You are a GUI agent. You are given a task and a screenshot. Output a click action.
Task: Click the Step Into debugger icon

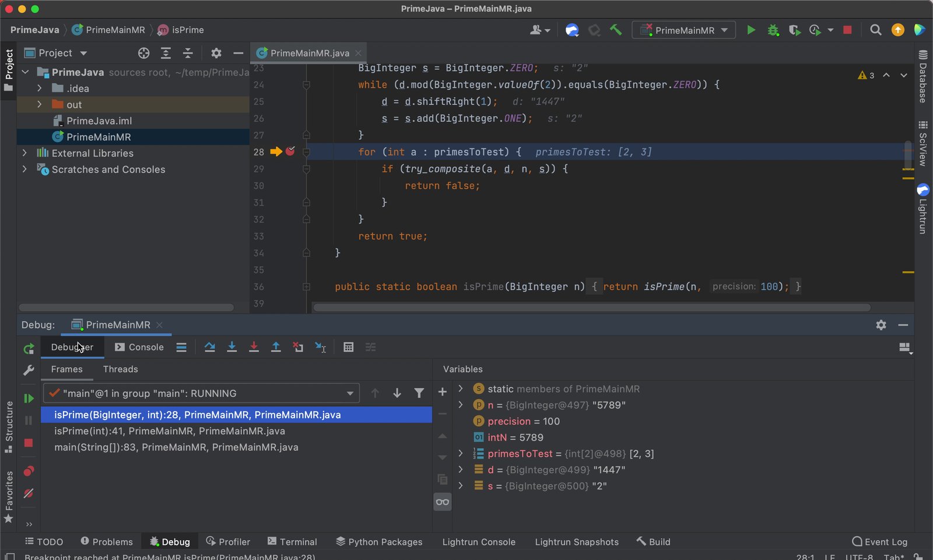pos(232,347)
